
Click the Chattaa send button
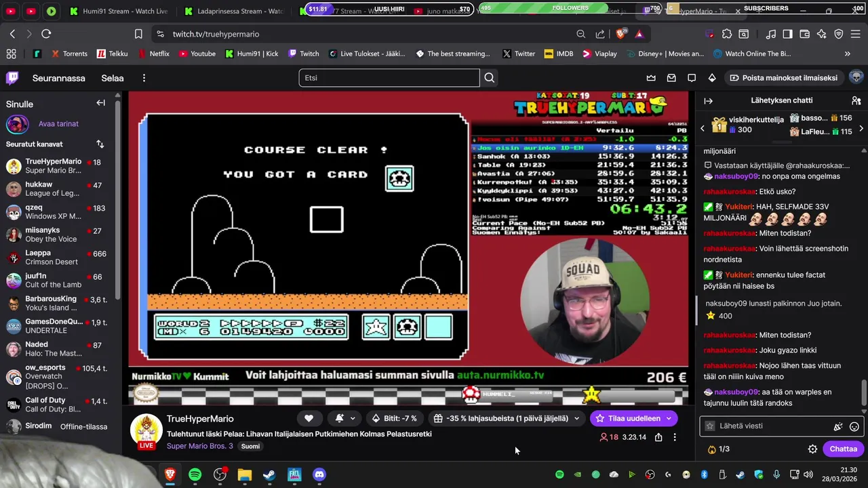point(844,449)
